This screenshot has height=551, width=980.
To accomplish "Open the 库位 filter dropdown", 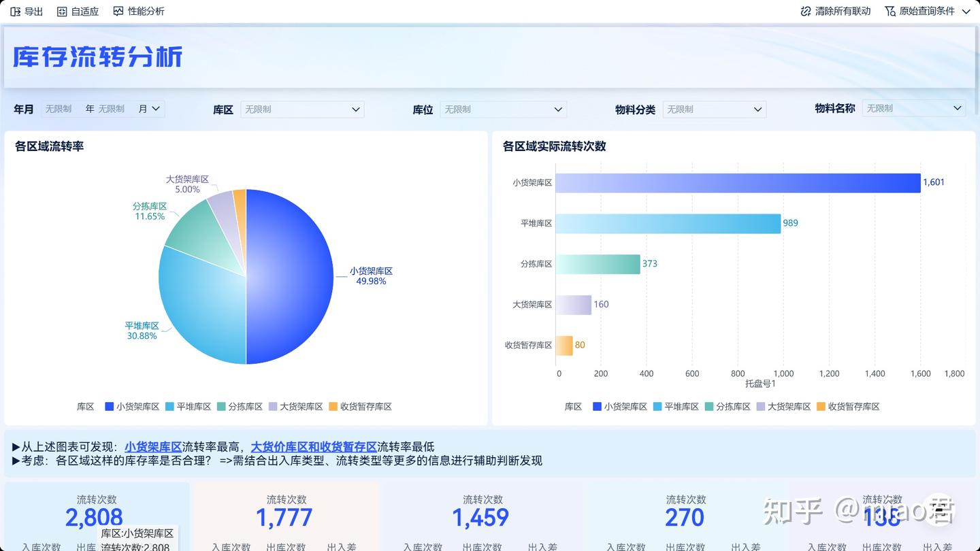I will [x=503, y=110].
